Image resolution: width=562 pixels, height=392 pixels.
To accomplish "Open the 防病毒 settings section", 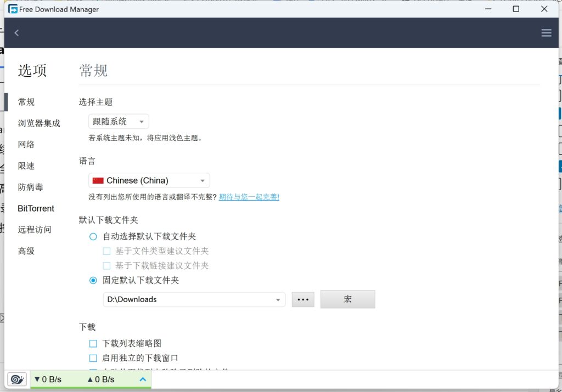I will coord(31,188).
